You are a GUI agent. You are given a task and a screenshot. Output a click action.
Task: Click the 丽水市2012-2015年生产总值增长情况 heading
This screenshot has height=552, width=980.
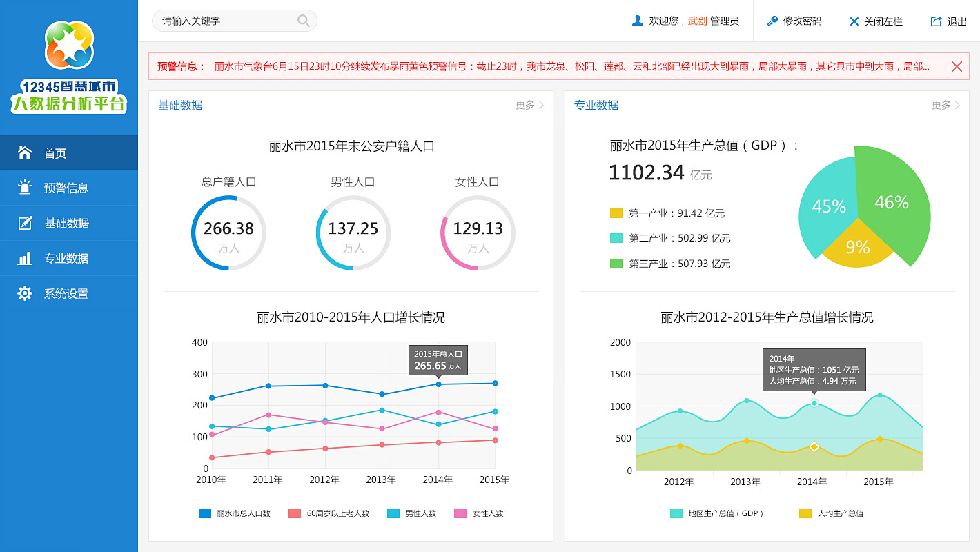(x=767, y=317)
